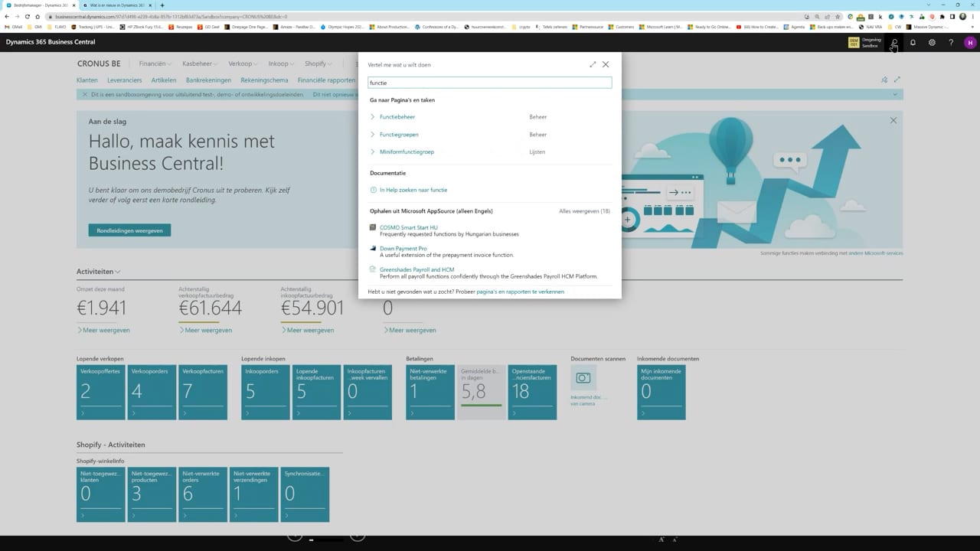Open the Mijn inkomende documenten tile
This screenshot has width=980, height=551.
(x=661, y=393)
